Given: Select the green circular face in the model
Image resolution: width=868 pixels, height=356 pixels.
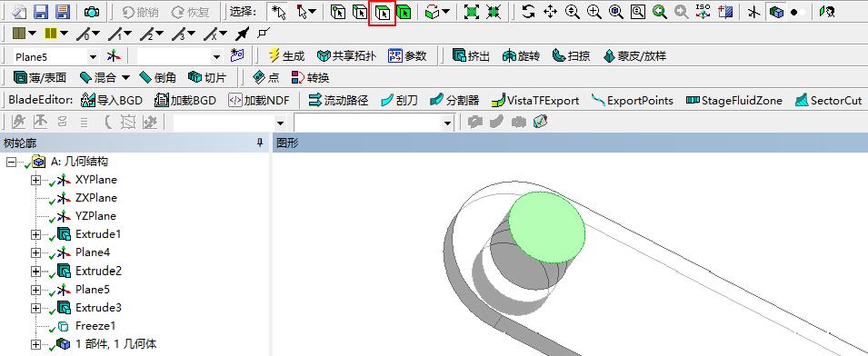Looking at the screenshot, I should [546, 227].
